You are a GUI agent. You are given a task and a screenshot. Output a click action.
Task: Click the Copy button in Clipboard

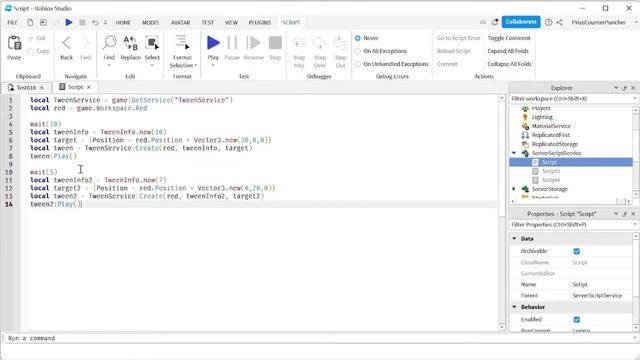38,51
